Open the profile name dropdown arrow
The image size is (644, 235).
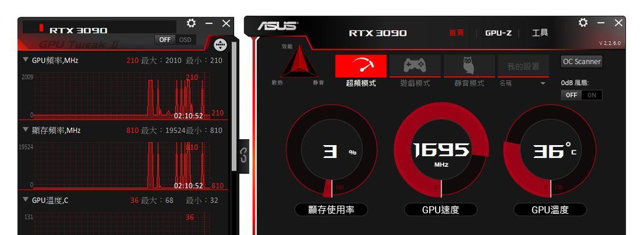coord(542,83)
